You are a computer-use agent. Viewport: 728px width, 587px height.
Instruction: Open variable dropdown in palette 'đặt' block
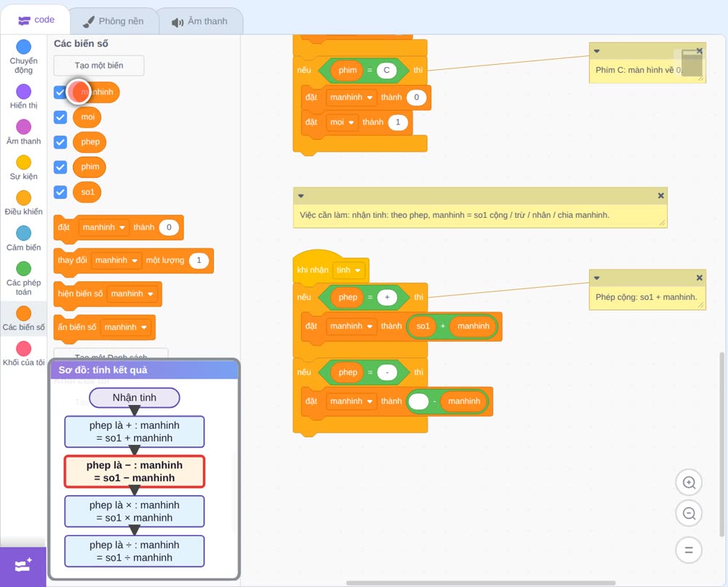tap(103, 227)
